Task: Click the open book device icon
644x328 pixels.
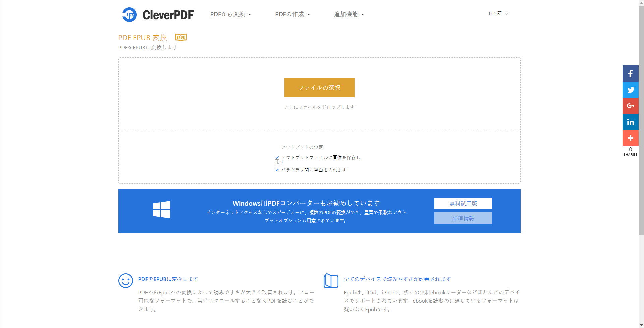Action: click(331, 281)
